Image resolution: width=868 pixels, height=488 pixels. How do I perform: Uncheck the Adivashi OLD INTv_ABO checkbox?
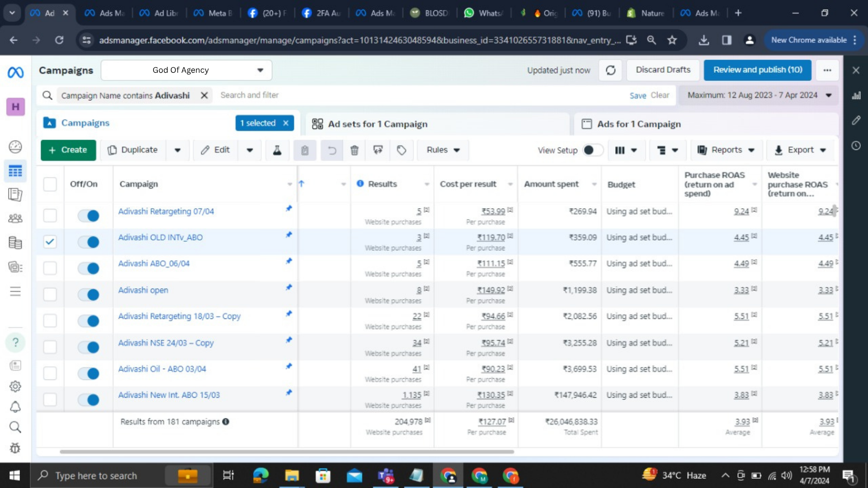(50, 242)
